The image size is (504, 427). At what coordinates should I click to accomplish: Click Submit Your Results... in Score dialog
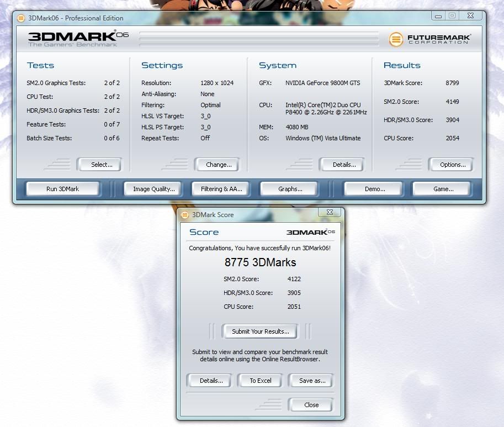pyautogui.click(x=259, y=331)
